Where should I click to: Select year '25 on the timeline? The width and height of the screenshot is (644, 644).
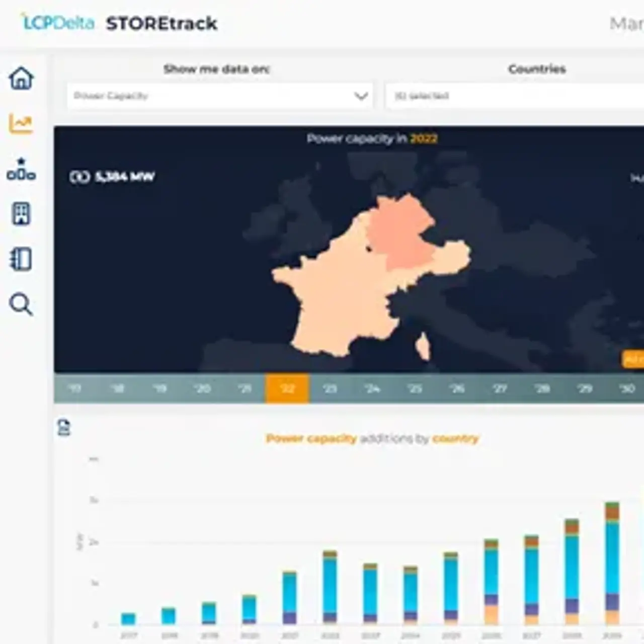pos(415,388)
